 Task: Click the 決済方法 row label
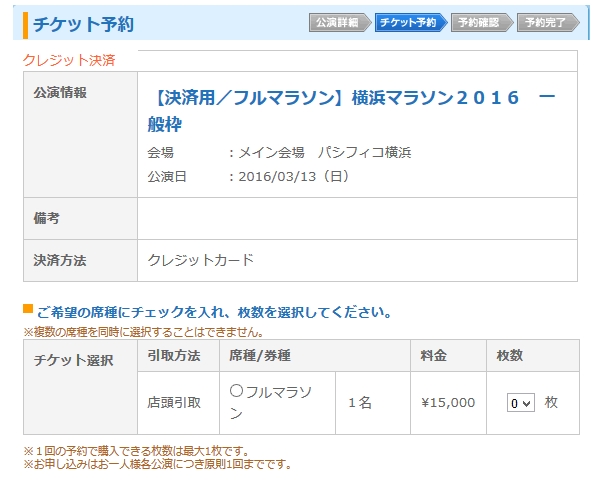[x=60, y=260]
